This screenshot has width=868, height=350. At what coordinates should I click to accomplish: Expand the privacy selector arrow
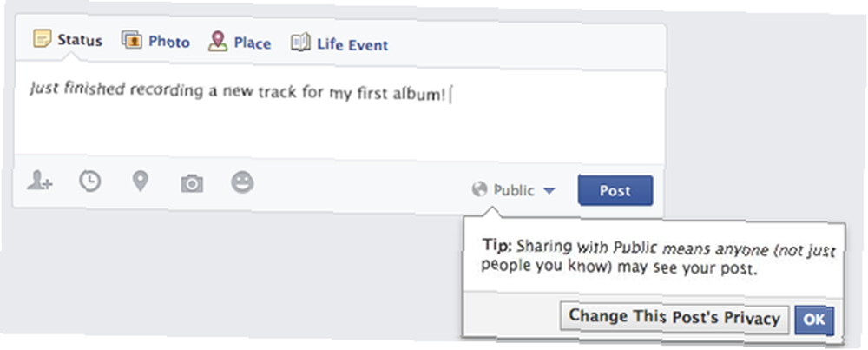tap(549, 191)
